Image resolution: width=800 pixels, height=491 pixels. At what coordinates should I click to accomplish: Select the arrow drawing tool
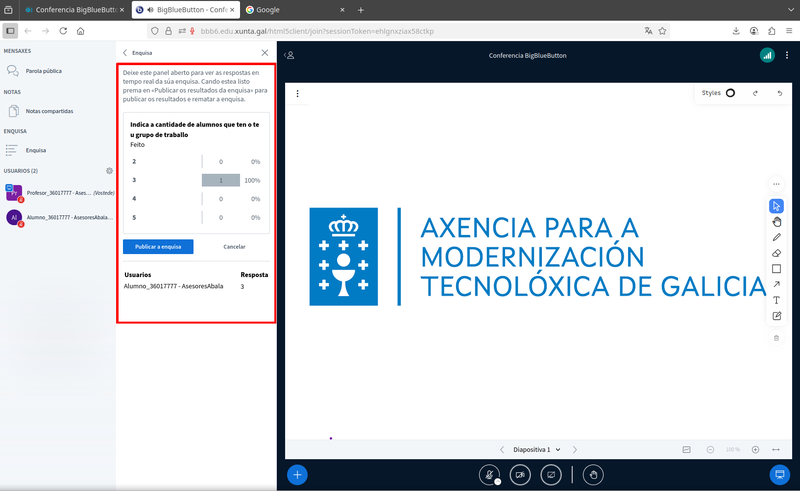click(777, 285)
